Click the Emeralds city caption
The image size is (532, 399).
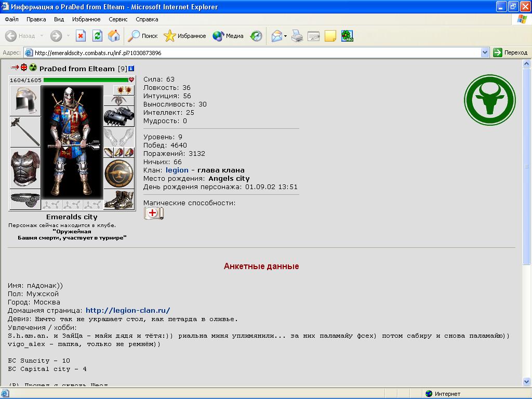click(x=72, y=217)
